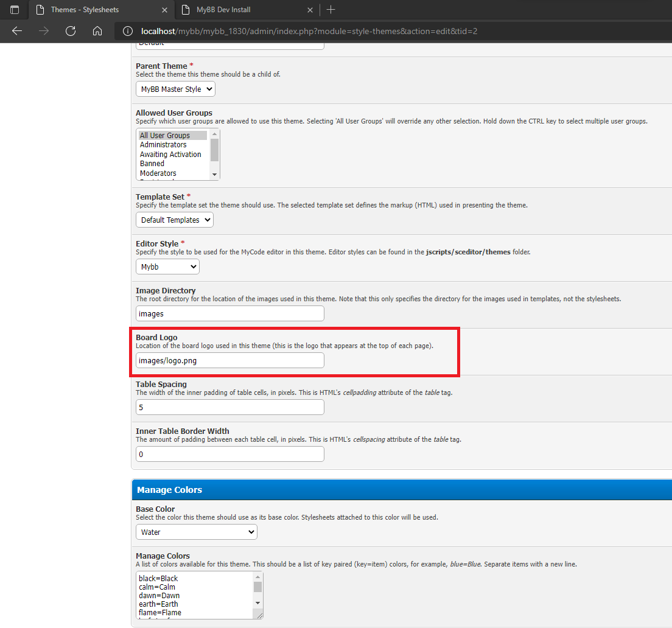This screenshot has height=628, width=672.
Task: View site information icon in address bar
Action: click(x=127, y=31)
